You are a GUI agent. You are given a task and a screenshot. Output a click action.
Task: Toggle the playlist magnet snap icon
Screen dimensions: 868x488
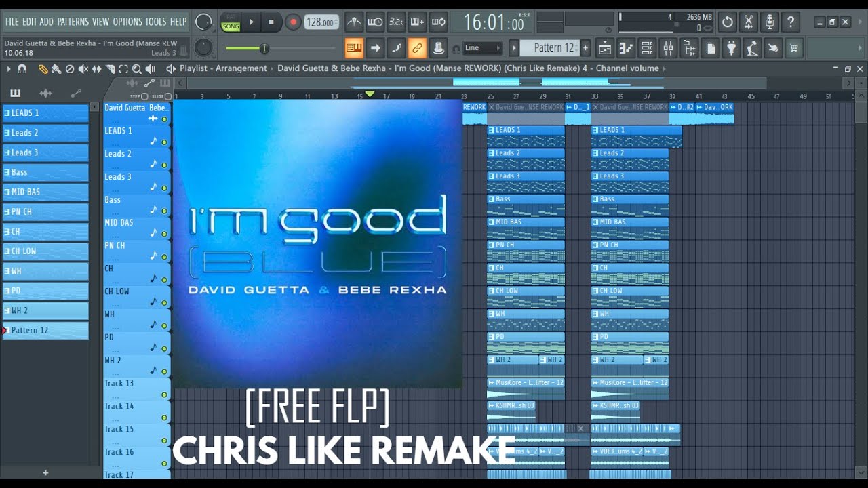coord(22,68)
